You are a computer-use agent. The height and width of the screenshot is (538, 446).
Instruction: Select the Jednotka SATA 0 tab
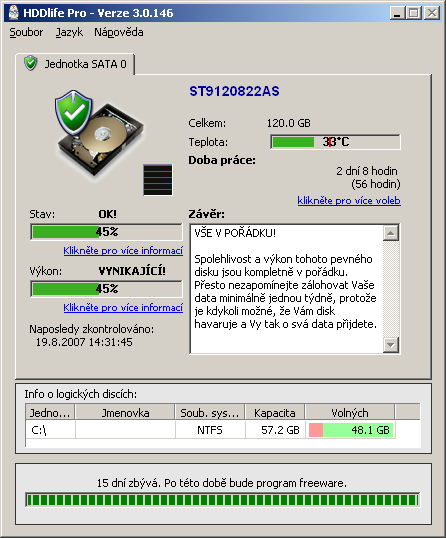pos(75,64)
